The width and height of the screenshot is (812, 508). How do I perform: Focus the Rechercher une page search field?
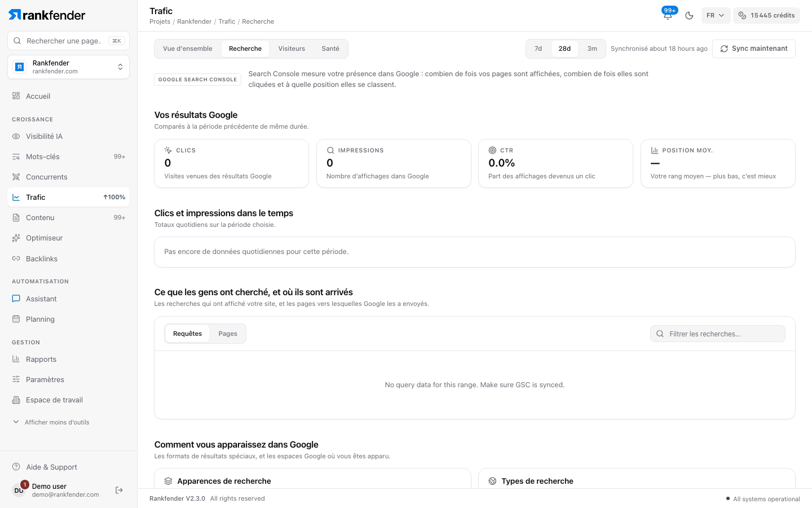(x=68, y=41)
